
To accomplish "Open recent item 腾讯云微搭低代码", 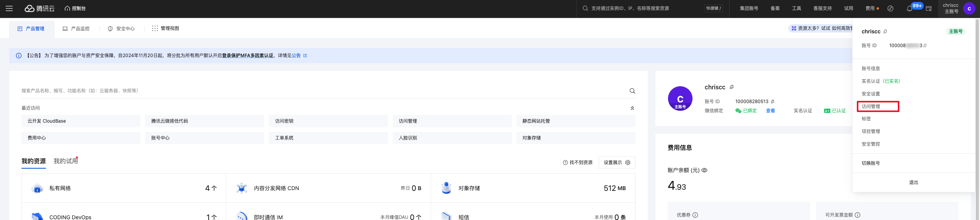I will click(x=204, y=121).
